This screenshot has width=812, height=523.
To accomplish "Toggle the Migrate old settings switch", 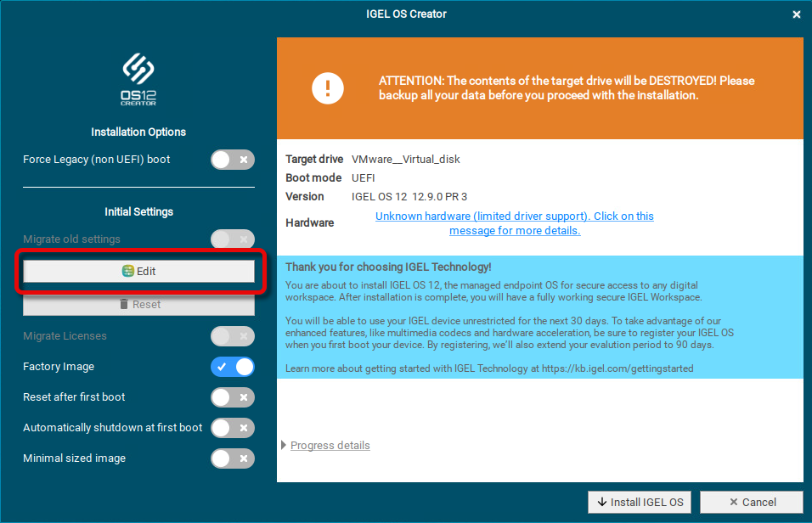I will pos(233,239).
